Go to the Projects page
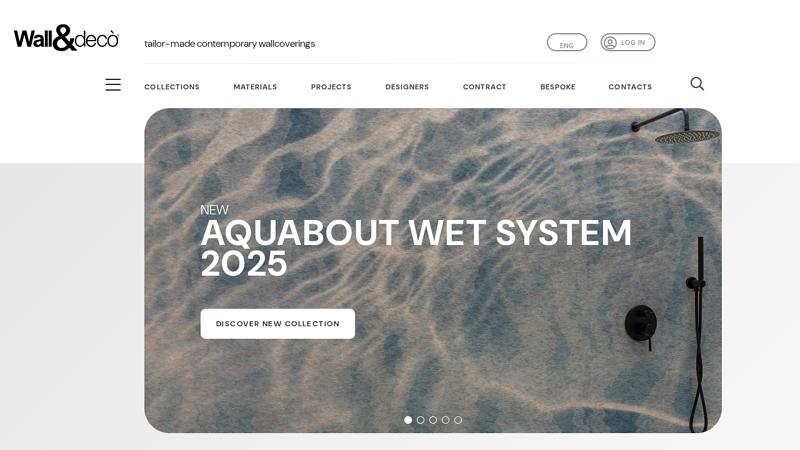 pyautogui.click(x=331, y=87)
